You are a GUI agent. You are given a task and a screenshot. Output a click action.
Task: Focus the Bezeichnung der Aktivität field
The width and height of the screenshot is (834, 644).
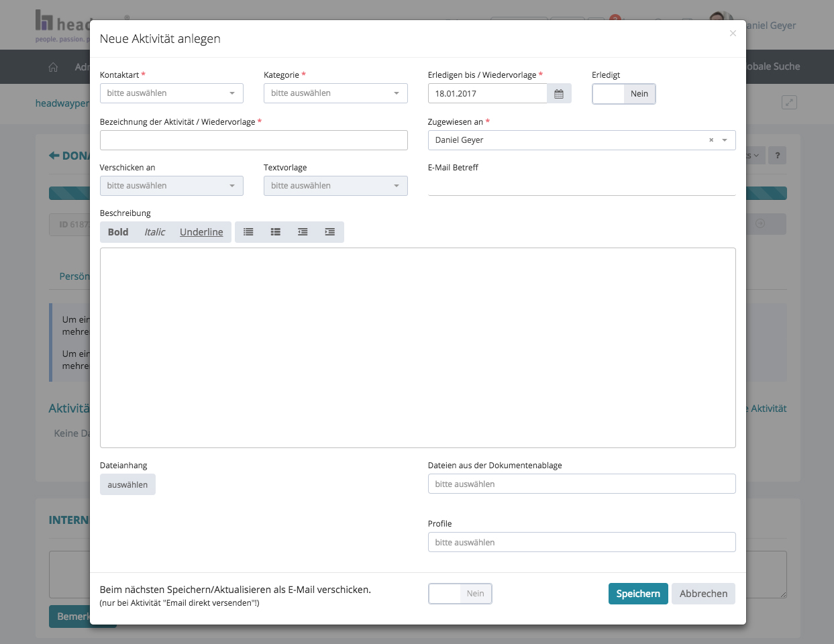tap(254, 140)
